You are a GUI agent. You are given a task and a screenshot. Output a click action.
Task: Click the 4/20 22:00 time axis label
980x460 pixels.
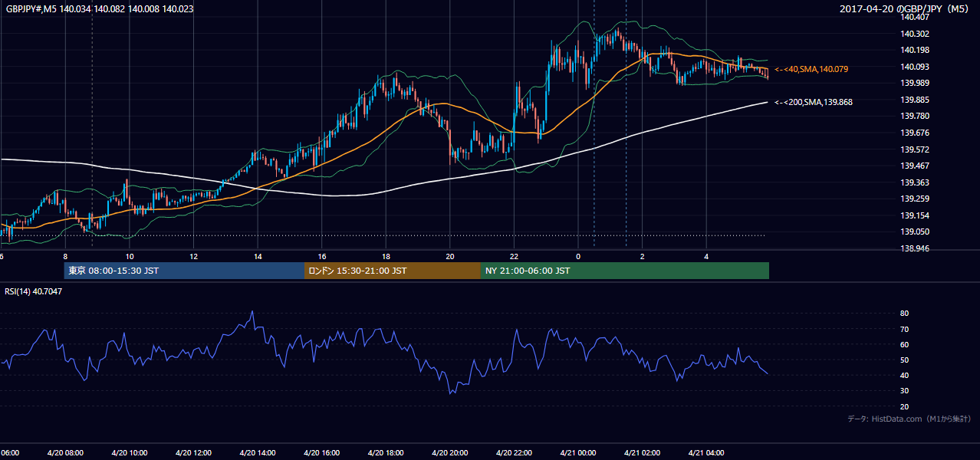pos(513,453)
